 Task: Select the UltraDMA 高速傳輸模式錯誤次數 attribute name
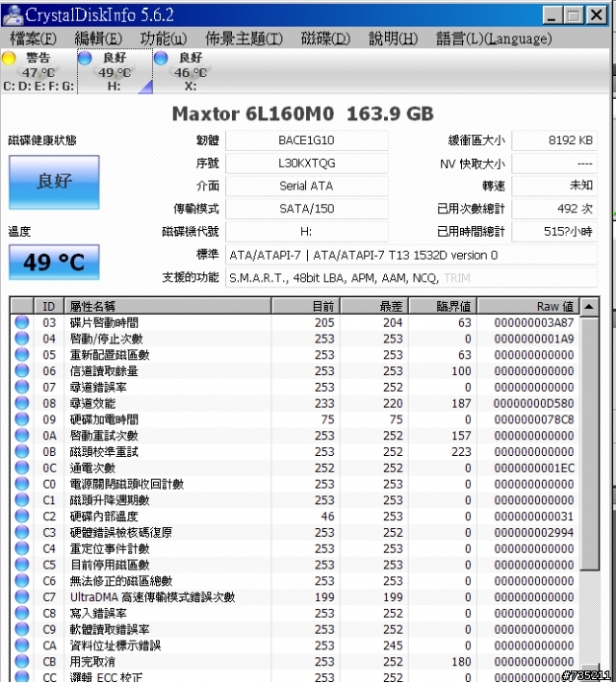tap(153, 596)
